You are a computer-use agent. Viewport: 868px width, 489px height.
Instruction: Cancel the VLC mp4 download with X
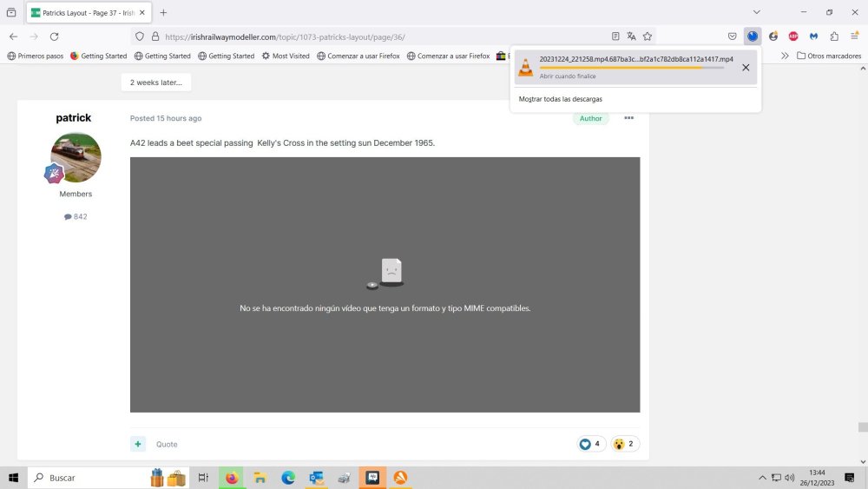[745, 68]
